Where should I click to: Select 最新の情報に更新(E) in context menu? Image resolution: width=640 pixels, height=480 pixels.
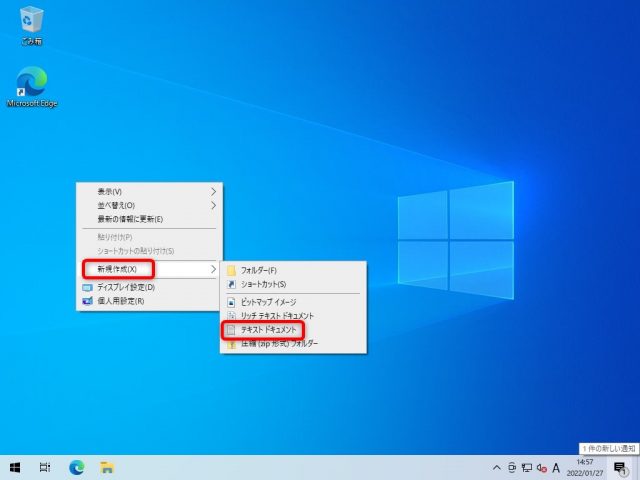click(x=150, y=219)
